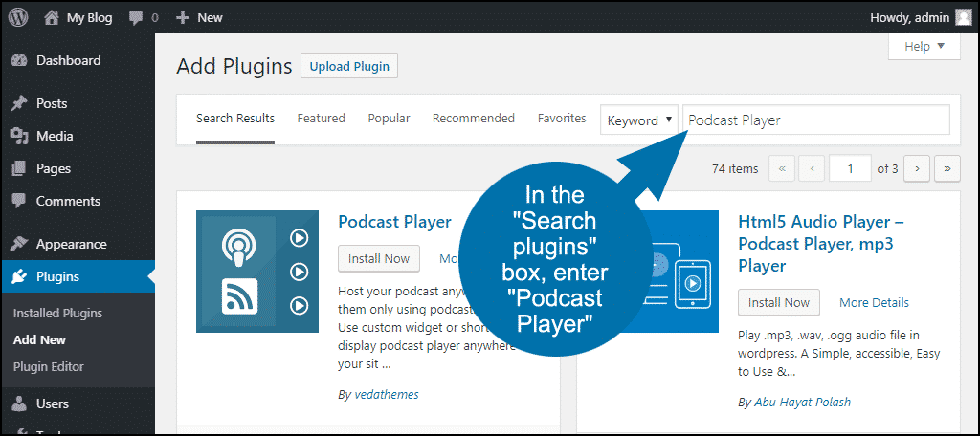Click the Users person icon
The height and width of the screenshot is (436, 980).
tap(20, 403)
